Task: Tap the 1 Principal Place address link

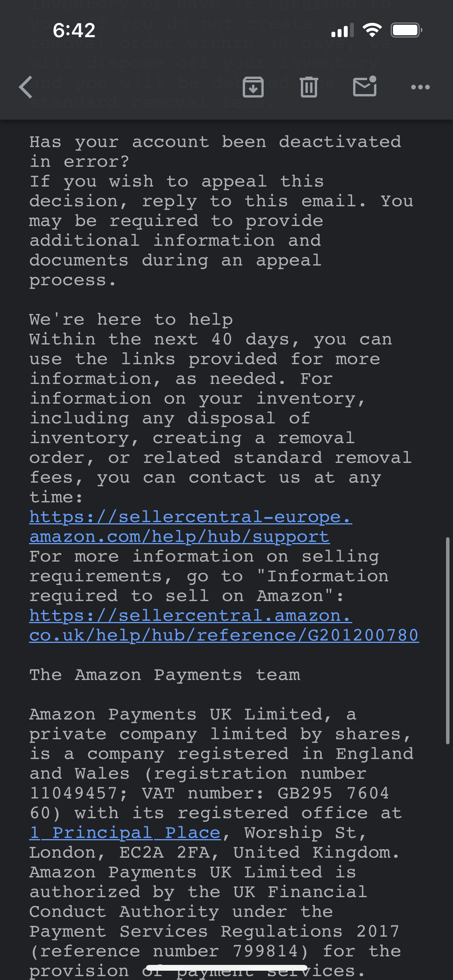Action: [125, 833]
